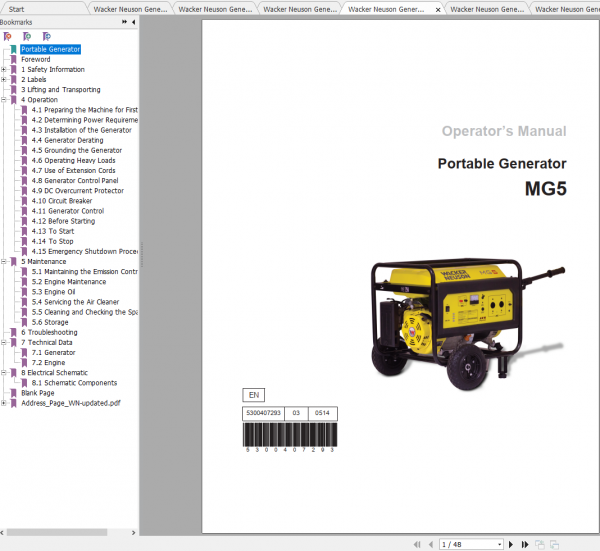The image size is (600, 551).
Task: Switch to the second Wacker Neuson Gene... tab
Action: pos(215,9)
